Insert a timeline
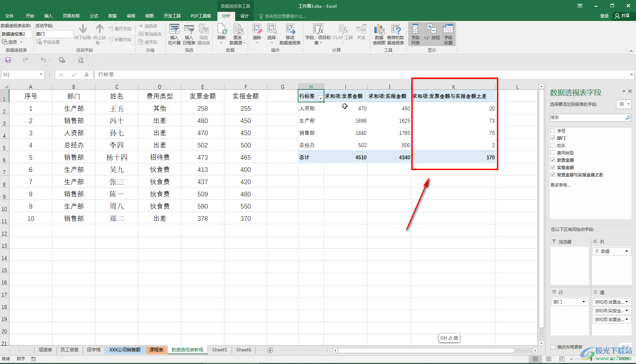 pyautogui.click(x=189, y=34)
